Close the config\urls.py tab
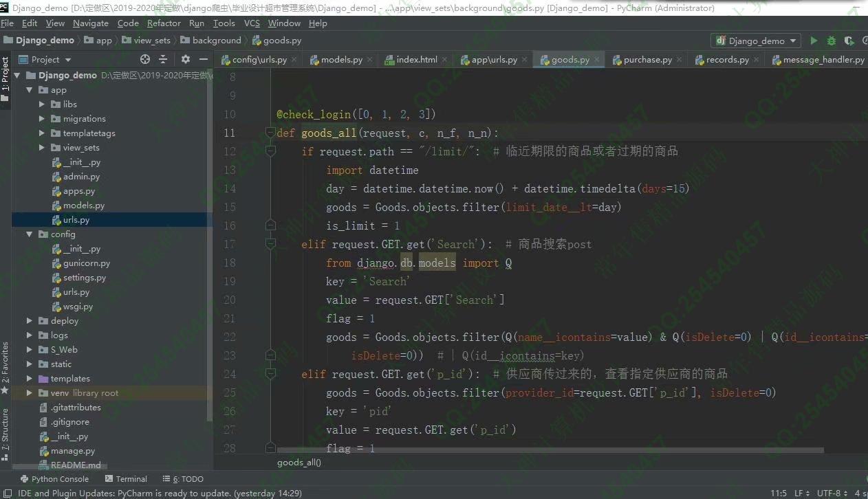The height and width of the screenshot is (499, 868). tap(294, 60)
